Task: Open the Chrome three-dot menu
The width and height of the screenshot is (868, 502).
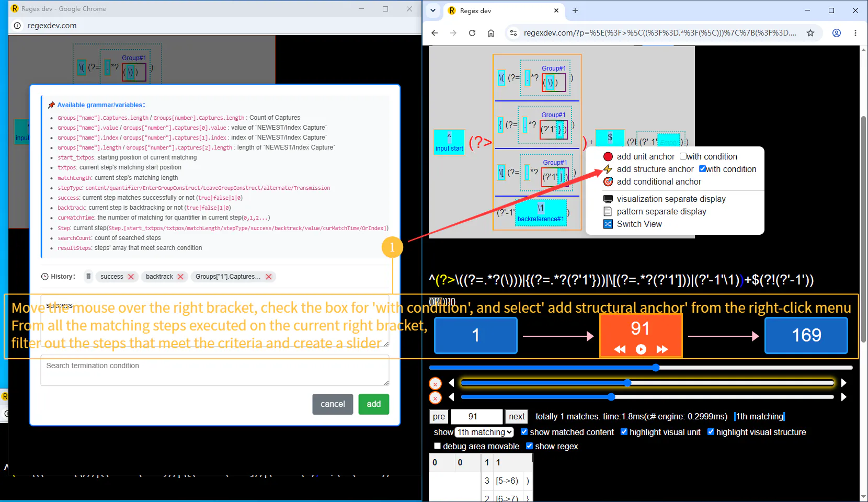Action: coord(855,33)
